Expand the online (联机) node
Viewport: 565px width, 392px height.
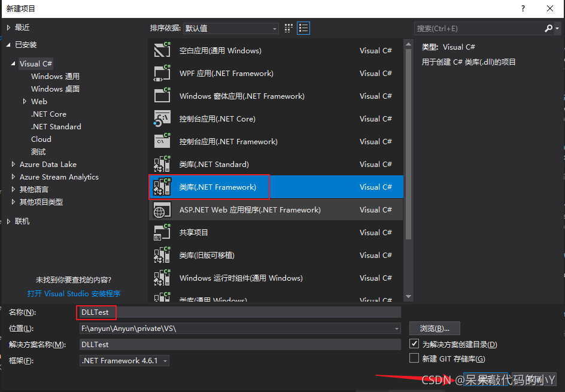[8, 221]
